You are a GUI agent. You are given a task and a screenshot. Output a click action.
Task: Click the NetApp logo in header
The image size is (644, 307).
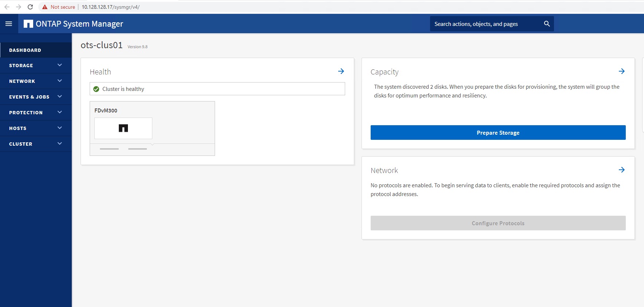coord(28,24)
